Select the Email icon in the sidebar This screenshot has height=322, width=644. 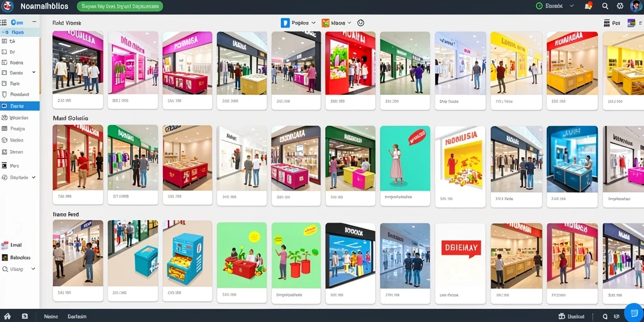(4, 245)
